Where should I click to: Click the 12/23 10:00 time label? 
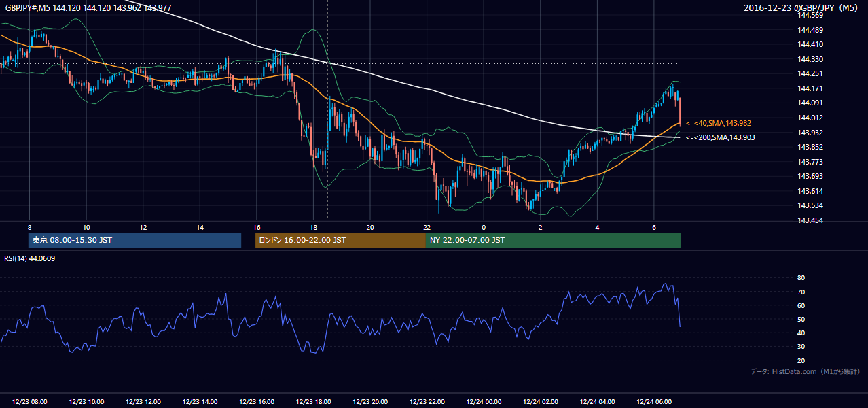click(86, 402)
